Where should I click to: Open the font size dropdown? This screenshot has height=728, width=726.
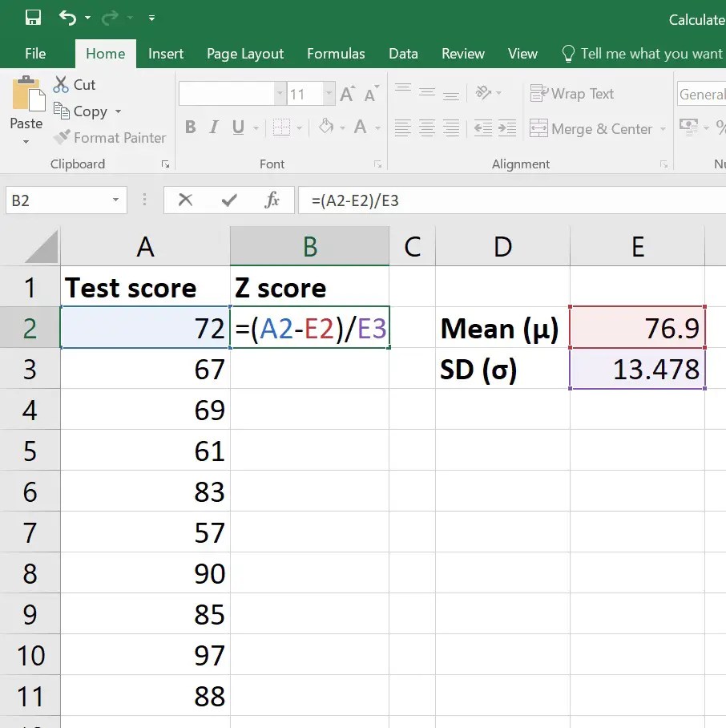(329, 94)
